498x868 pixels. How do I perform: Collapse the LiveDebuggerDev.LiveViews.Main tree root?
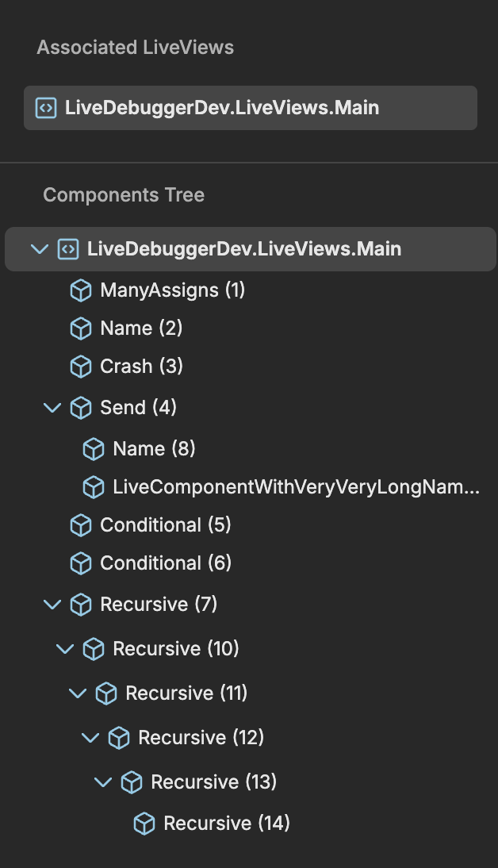[40, 249]
